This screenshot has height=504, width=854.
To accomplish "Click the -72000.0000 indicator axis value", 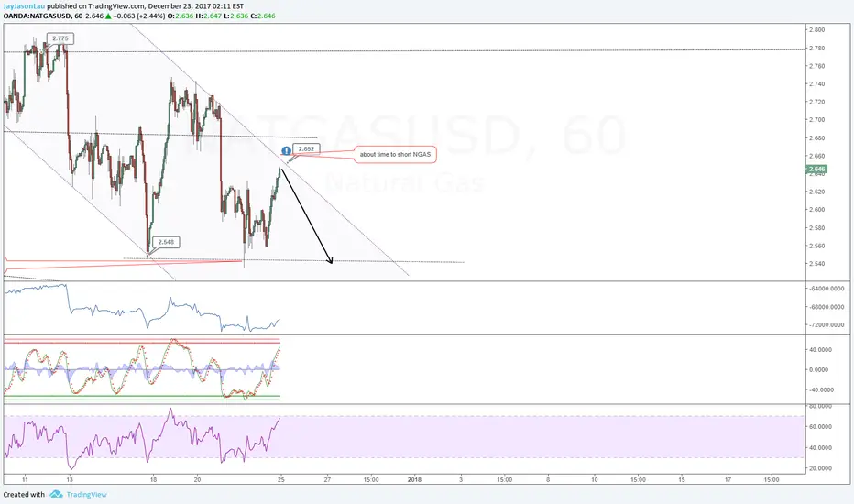I will [x=827, y=324].
